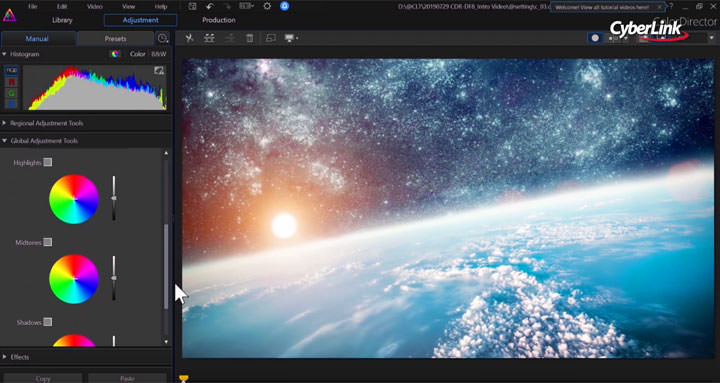This screenshot has height=383, width=720.
Task: Switch to the Library tab
Action: coord(62,20)
